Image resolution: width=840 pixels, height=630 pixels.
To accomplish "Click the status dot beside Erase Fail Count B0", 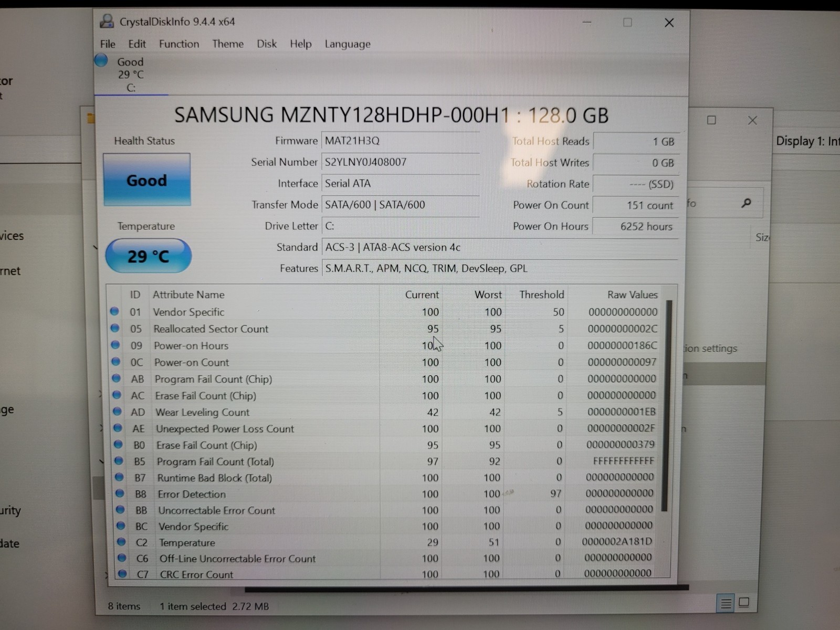I will tap(118, 445).
